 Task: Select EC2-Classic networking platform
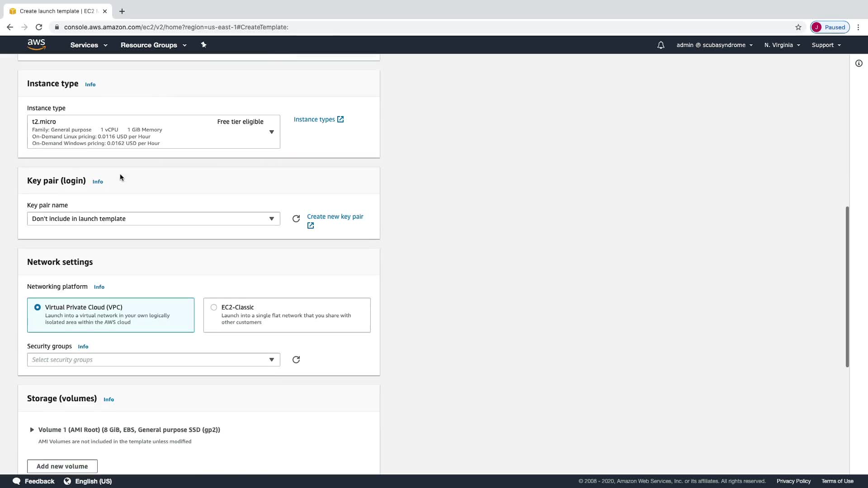[x=214, y=307]
